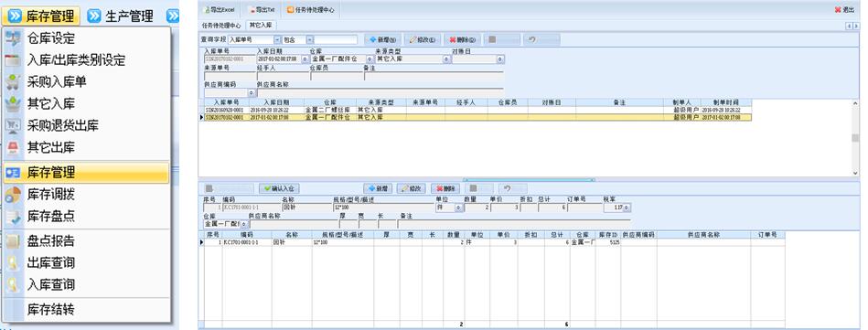This screenshot has width=868, height=330.
Task: Click the 导出Excel toolbar button
Action: pyautogui.click(x=220, y=9)
